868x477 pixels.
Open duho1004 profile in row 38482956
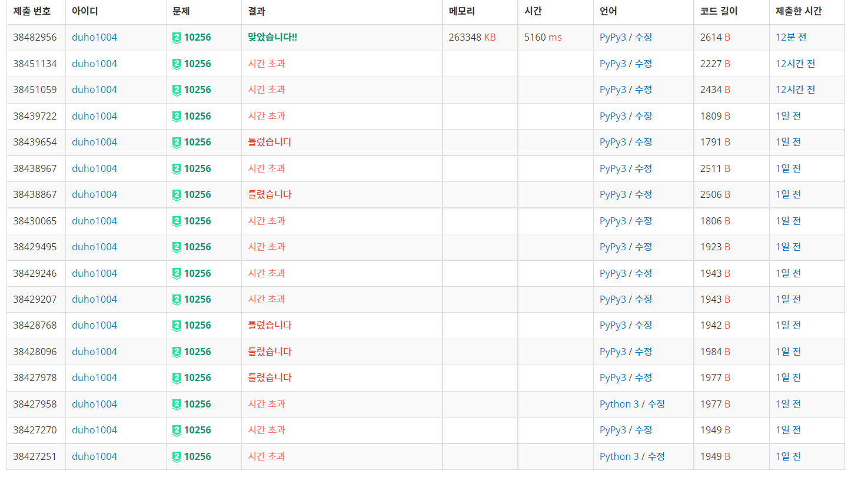[x=94, y=37]
